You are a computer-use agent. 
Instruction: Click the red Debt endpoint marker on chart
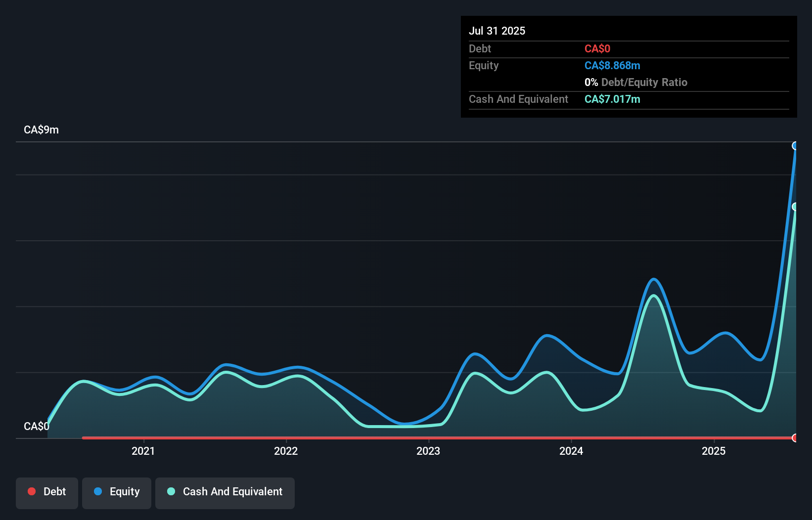tap(795, 438)
